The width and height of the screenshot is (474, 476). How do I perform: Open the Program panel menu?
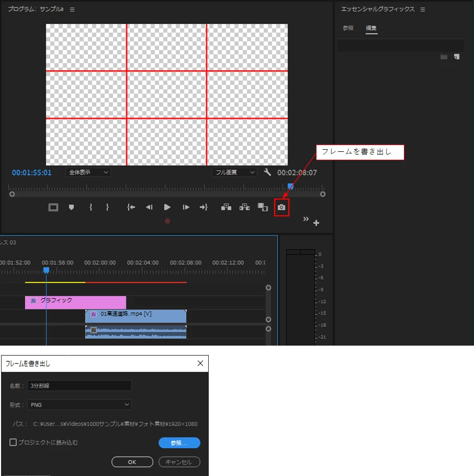(x=72, y=9)
